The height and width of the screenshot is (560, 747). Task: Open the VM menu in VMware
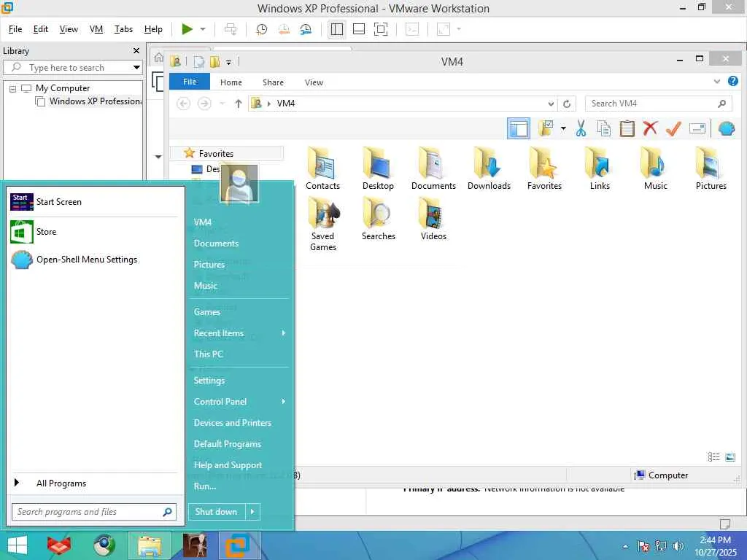pos(96,29)
